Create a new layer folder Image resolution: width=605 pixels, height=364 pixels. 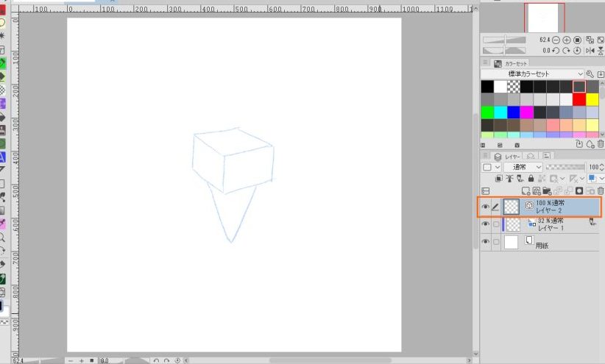(547, 191)
